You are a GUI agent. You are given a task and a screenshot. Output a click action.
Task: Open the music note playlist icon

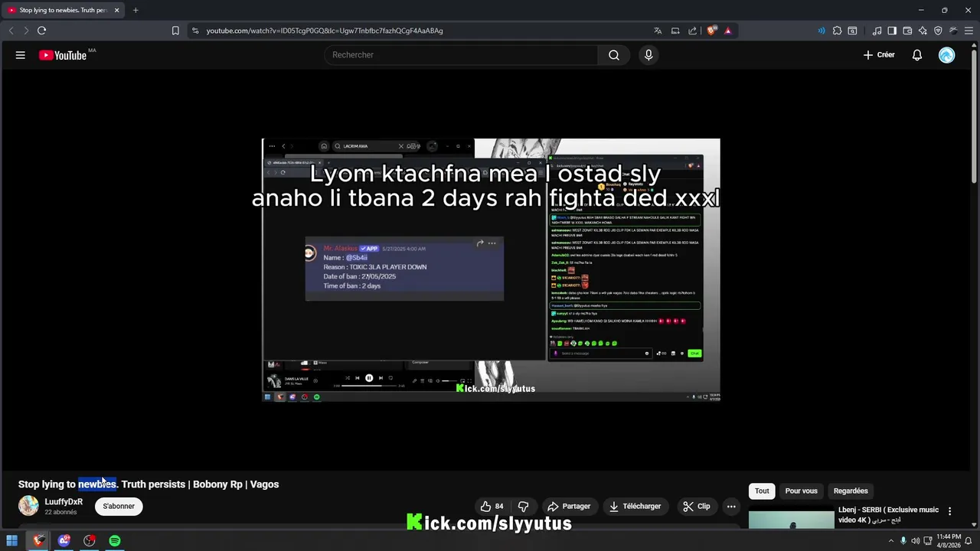(877, 31)
